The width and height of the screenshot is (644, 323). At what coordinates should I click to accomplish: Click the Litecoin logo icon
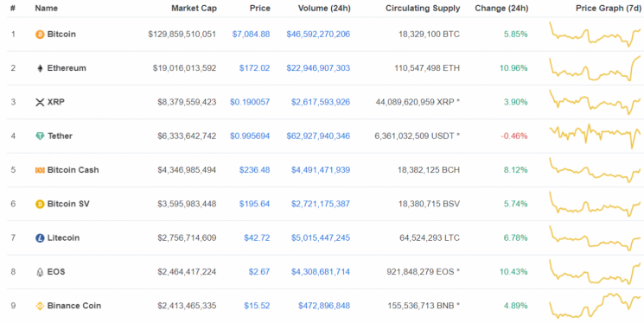pyautogui.click(x=40, y=238)
